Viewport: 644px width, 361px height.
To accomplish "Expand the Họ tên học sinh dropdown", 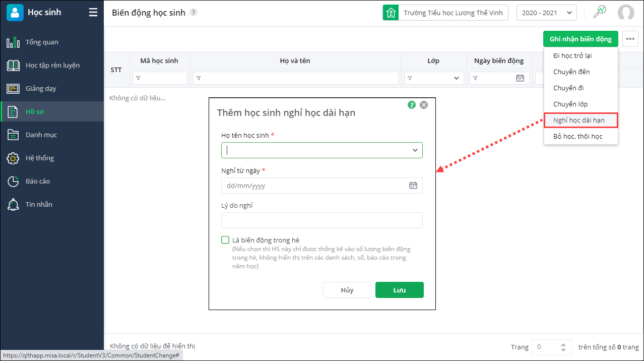I will [415, 150].
